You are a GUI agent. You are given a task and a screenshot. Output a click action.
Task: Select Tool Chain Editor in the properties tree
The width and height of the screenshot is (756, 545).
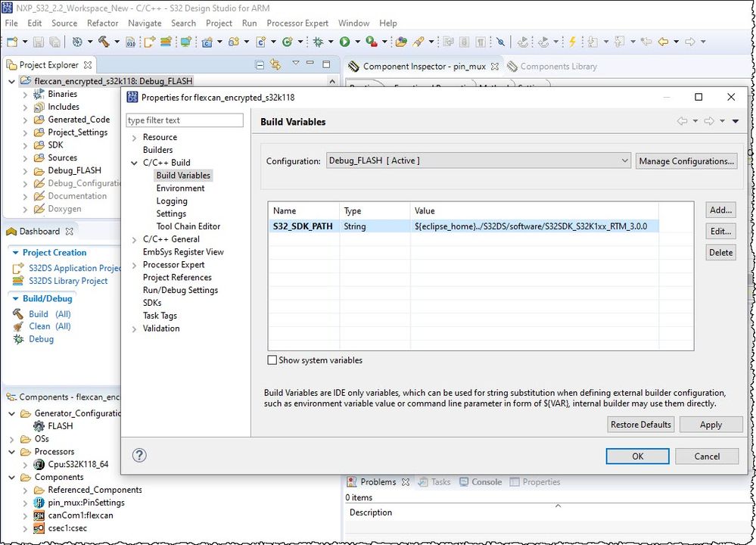pyautogui.click(x=188, y=226)
